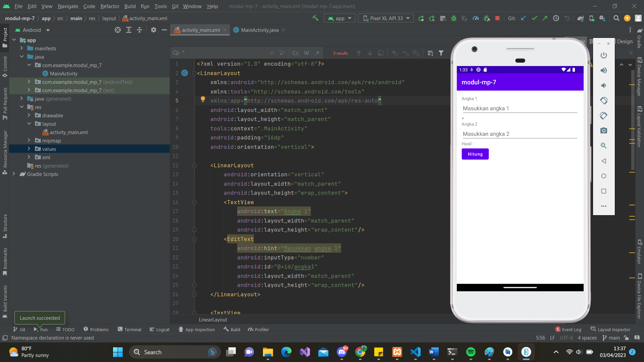
Task: Collapse all nodes in the Project tree
Action: click(140, 30)
